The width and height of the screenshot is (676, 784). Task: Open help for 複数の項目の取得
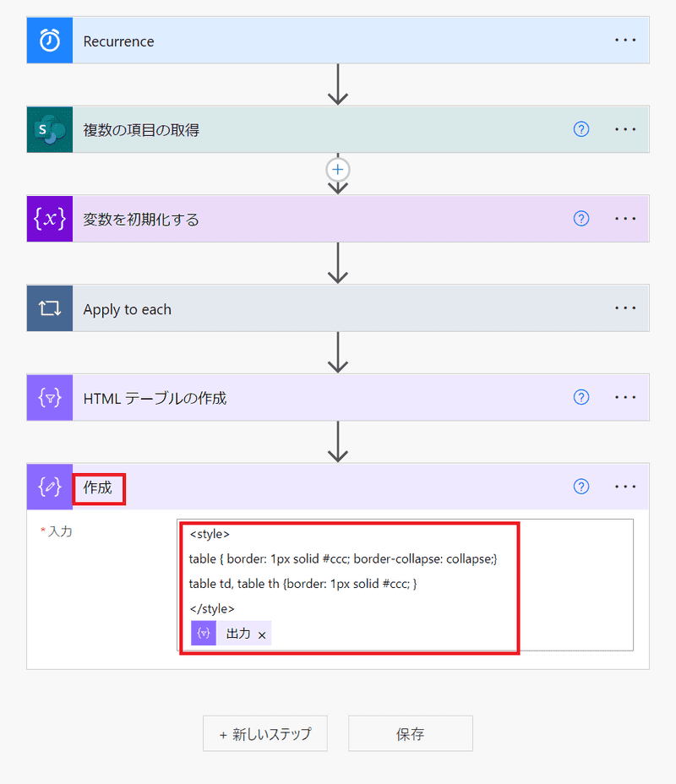pos(581,129)
